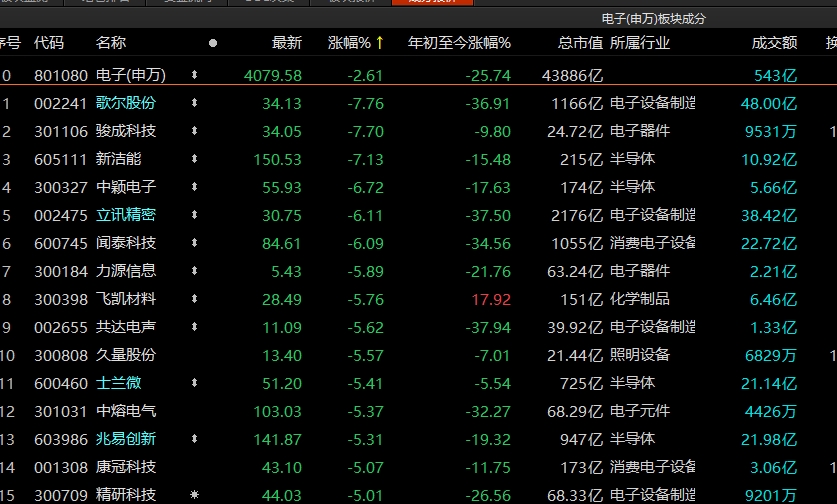Click the industry cell 照明设备
This screenshot has height=504, width=837.
pyautogui.click(x=639, y=355)
